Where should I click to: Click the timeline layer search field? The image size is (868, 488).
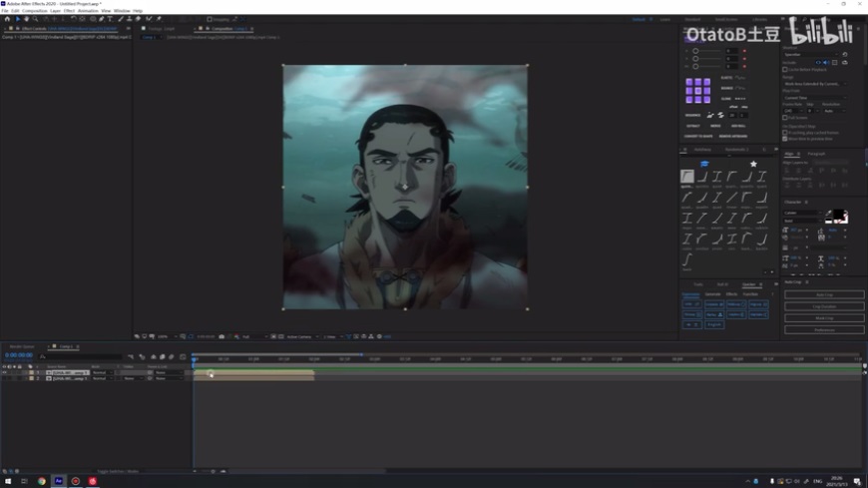81,356
